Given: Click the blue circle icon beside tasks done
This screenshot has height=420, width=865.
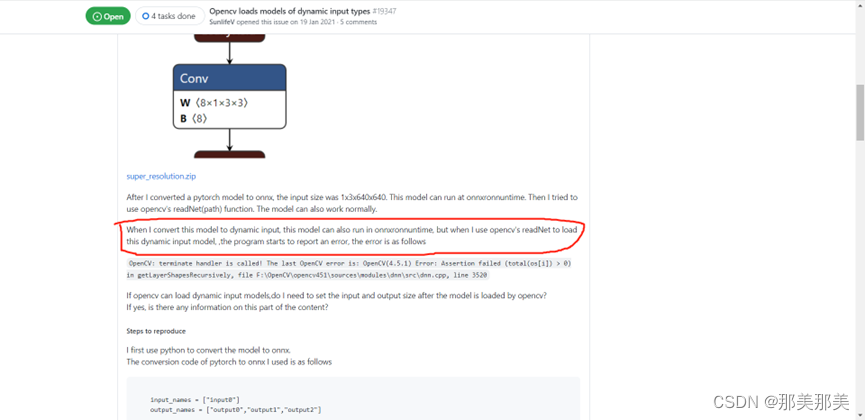Looking at the screenshot, I should (145, 17).
